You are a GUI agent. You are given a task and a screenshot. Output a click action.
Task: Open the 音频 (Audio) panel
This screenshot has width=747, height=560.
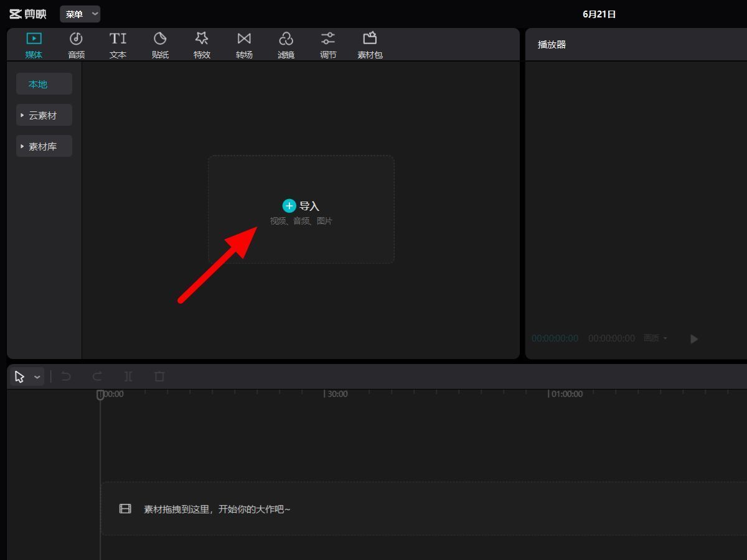click(76, 45)
